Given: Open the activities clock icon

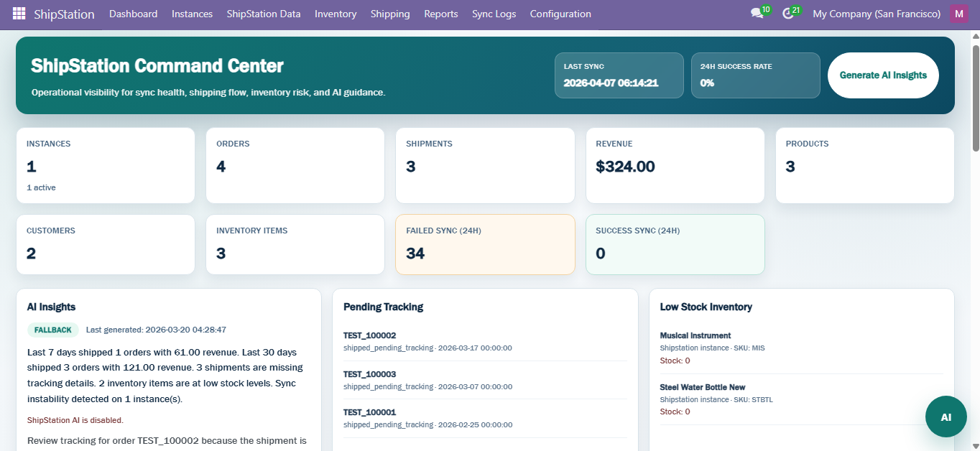Looking at the screenshot, I should 787,14.
